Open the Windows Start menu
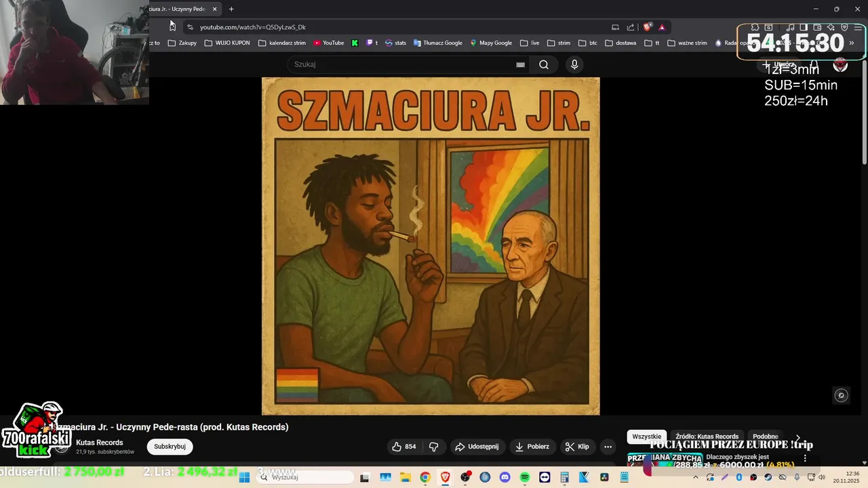The height and width of the screenshot is (488, 868). [245, 477]
